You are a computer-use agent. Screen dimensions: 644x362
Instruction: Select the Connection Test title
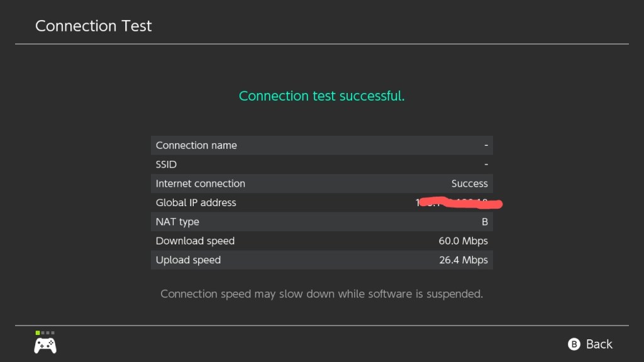(x=94, y=26)
